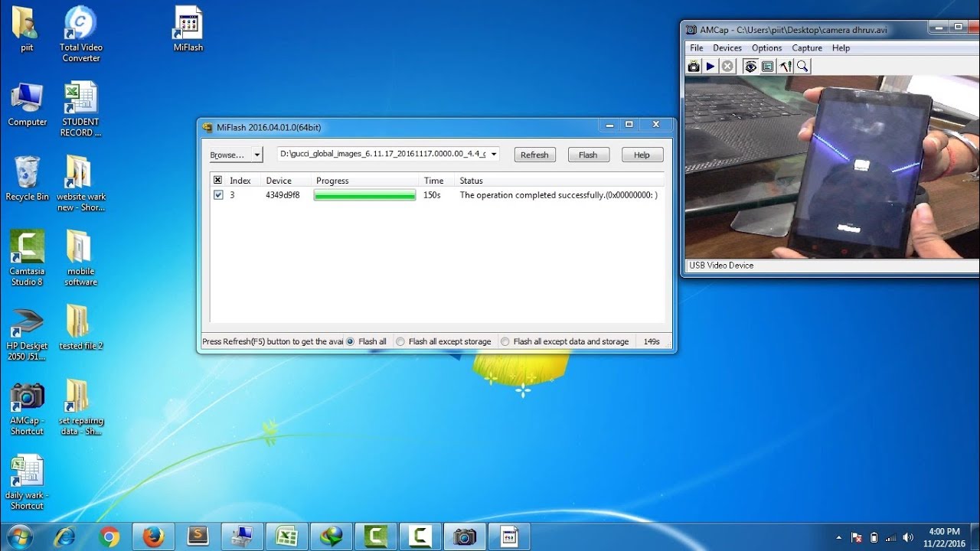The width and height of the screenshot is (980, 551).
Task: Switch to AMCap camera taskbar button
Action: click(465, 537)
